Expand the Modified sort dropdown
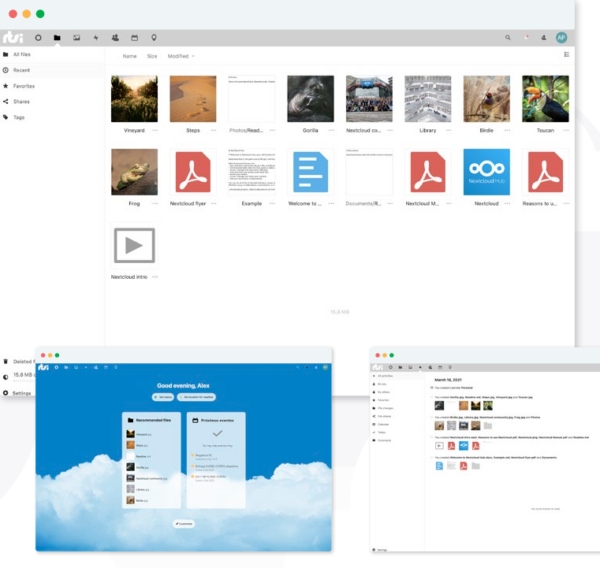Image resolution: width=600 pixels, height=568 pixels. click(181, 56)
